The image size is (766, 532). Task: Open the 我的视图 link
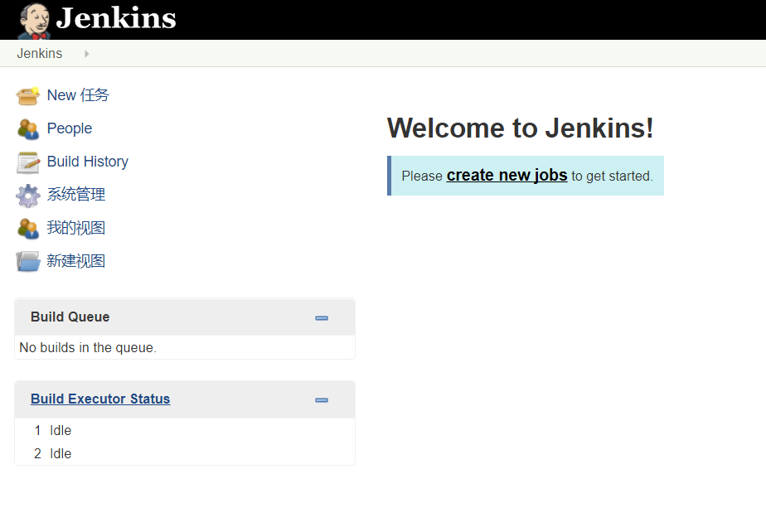(76, 228)
